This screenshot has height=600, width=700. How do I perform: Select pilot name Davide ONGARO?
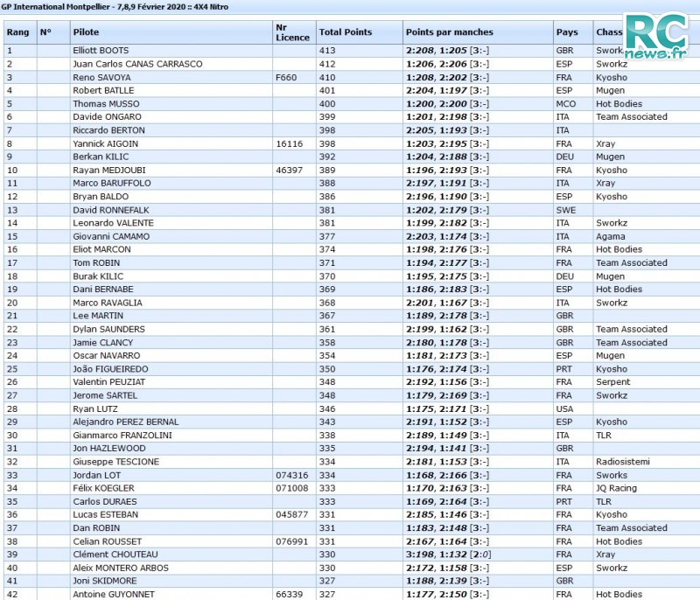107,116
